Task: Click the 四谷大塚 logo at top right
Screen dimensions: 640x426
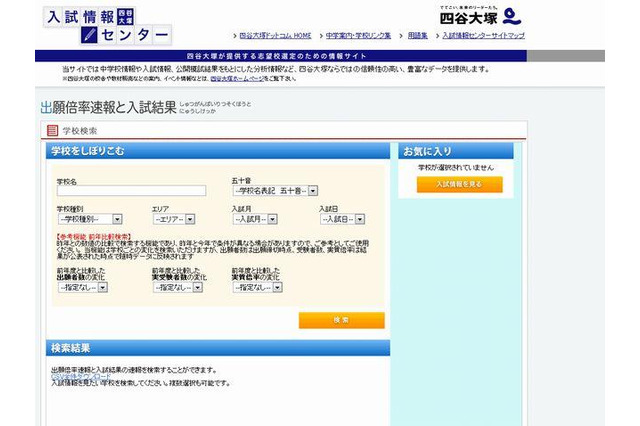Action: pyautogui.click(x=480, y=16)
